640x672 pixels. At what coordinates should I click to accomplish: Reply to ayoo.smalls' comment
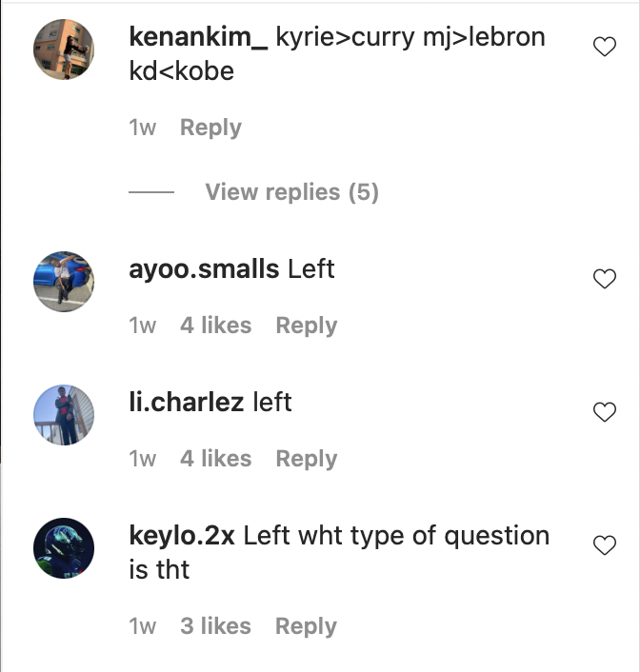click(x=306, y=326)
